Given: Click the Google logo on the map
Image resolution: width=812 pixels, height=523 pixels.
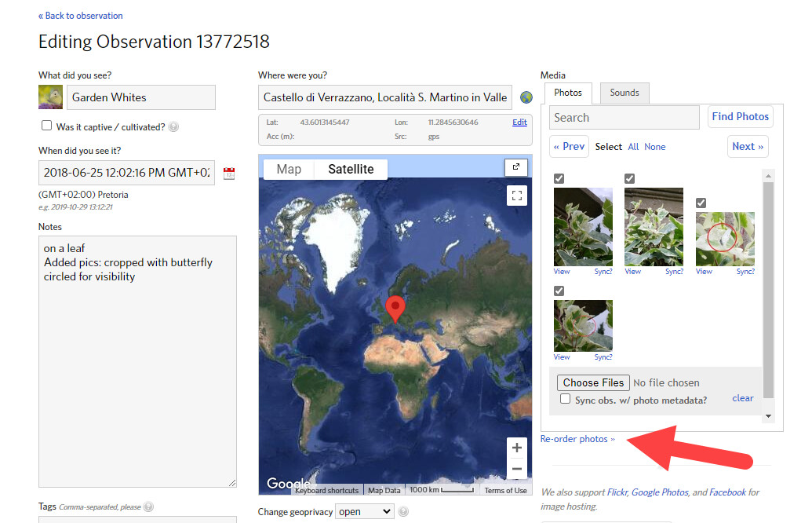Looking at the screenshot, I should coord(290,483).
